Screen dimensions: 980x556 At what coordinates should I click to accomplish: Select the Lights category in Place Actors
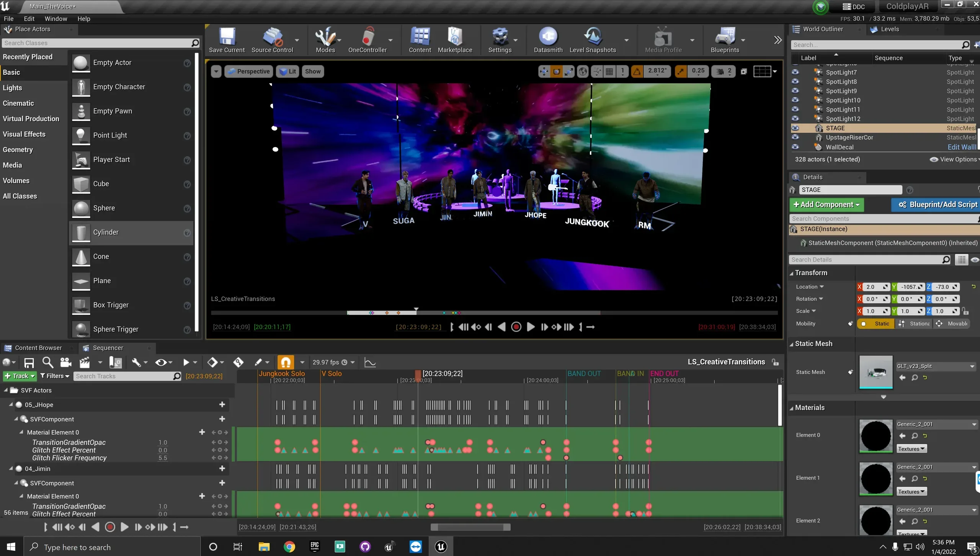coord(12,88)
